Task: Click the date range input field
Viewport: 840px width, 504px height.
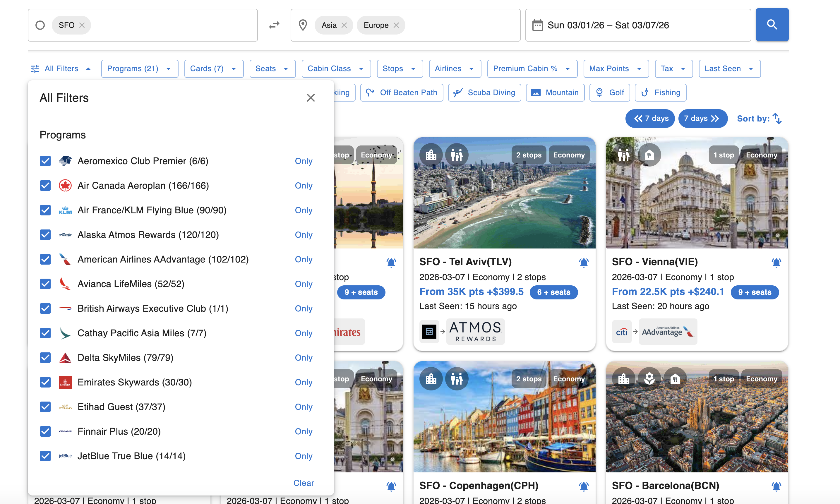Action: tap(638, 25)
